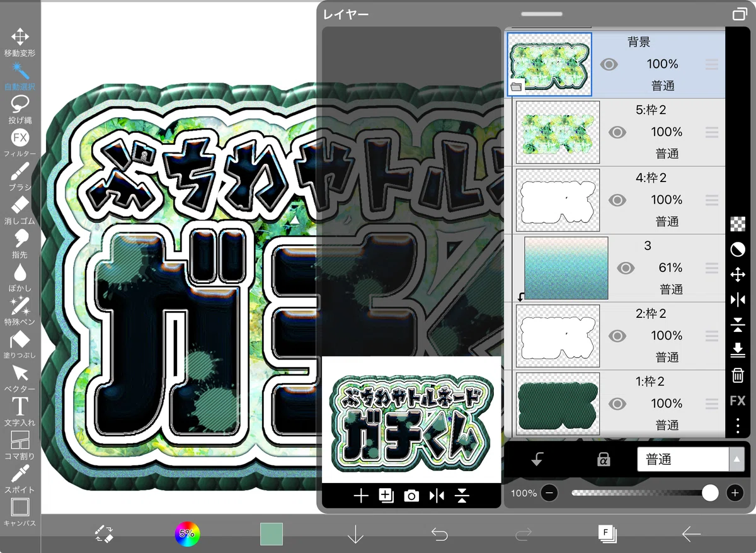Tap the move-layer cross arrows icon
This screenshot has height=553, width=756.
[x=738, y=275]
